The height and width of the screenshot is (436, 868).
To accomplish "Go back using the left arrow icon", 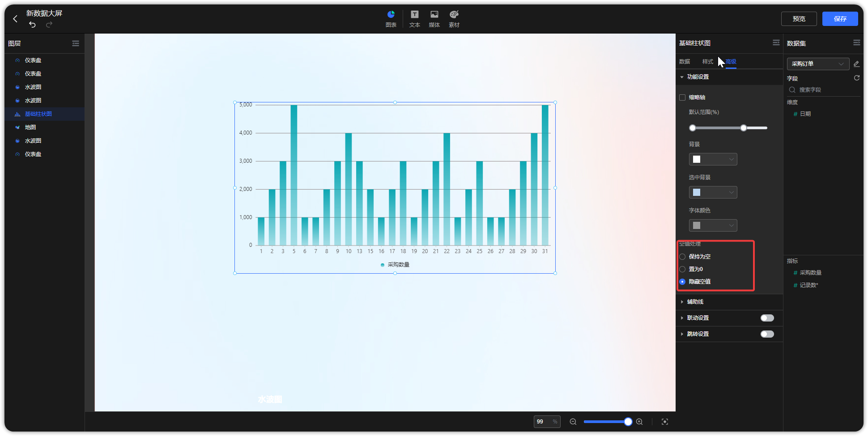I will [x=15, y=19].
